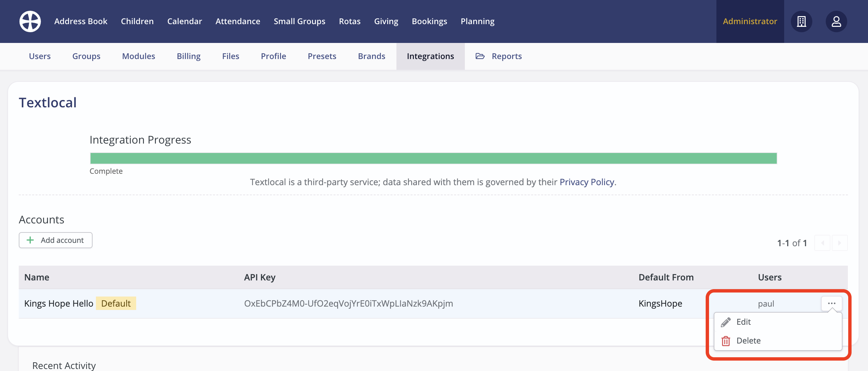
Task: Click the Administrator label
Action: point(750,21)
